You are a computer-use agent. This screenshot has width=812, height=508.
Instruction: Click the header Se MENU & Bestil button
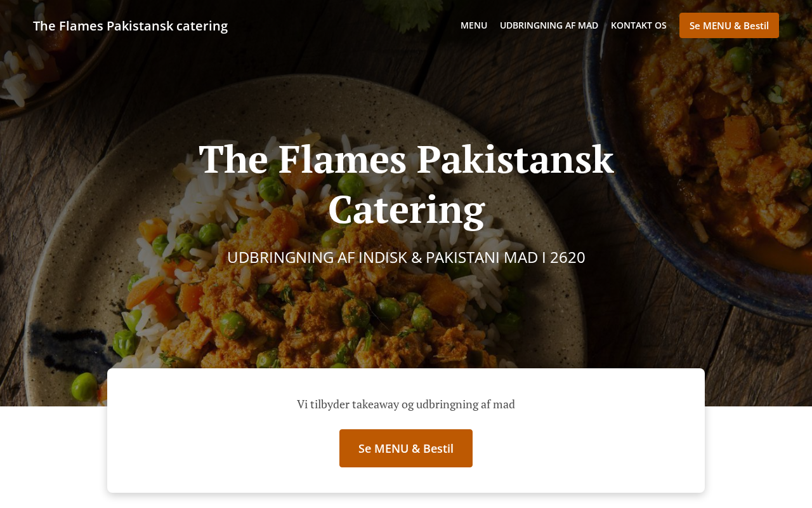pos(729,25)
